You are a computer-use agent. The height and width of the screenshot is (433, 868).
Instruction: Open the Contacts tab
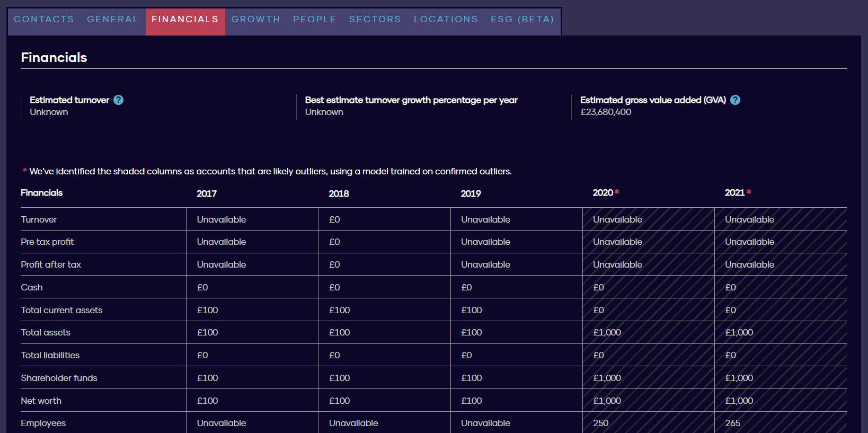click(x=44, y=20)
